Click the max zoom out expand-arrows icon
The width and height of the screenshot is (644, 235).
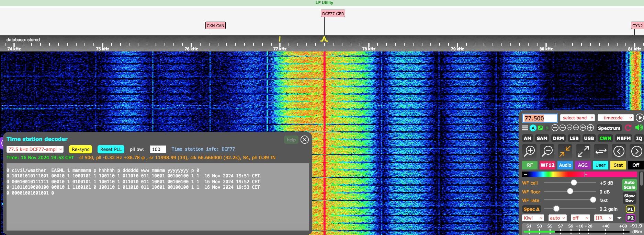click(583, 151)
